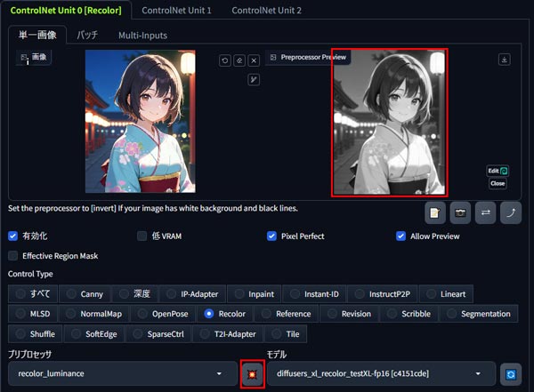Select the すべて control type
The width and height of the screenshot is (534, 392).
(33, 293)
